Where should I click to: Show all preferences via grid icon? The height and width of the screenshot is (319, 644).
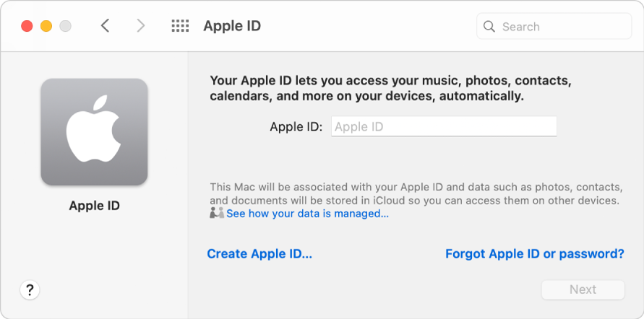(180, 26)
